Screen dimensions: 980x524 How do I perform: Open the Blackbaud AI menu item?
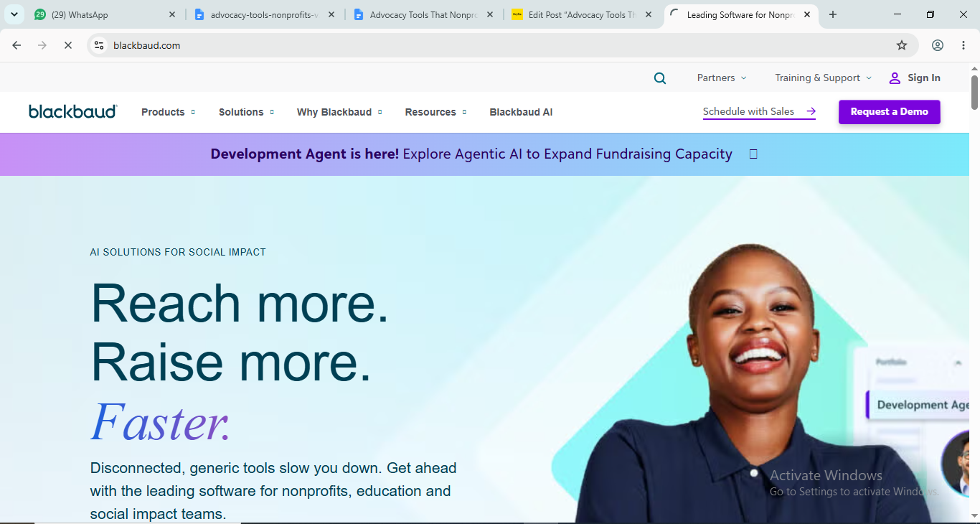click(521, 112)
